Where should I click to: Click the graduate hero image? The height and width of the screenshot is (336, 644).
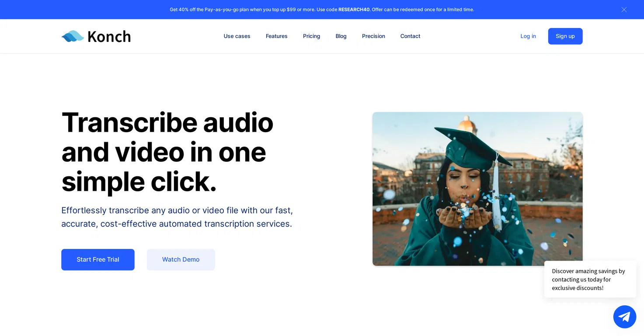point(477,189)
